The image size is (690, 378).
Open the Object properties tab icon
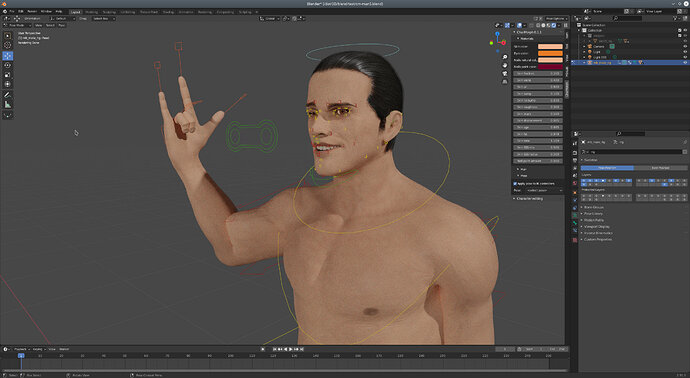point(575,192)
